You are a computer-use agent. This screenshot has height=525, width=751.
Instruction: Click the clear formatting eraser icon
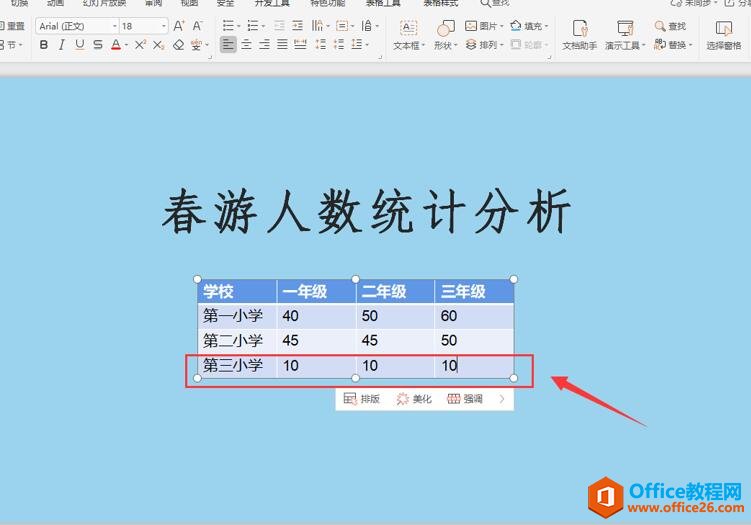[179, 45]
